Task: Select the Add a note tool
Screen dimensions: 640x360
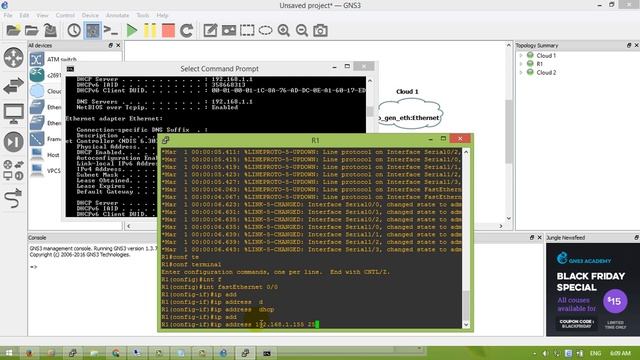Action: pos(210,30)
